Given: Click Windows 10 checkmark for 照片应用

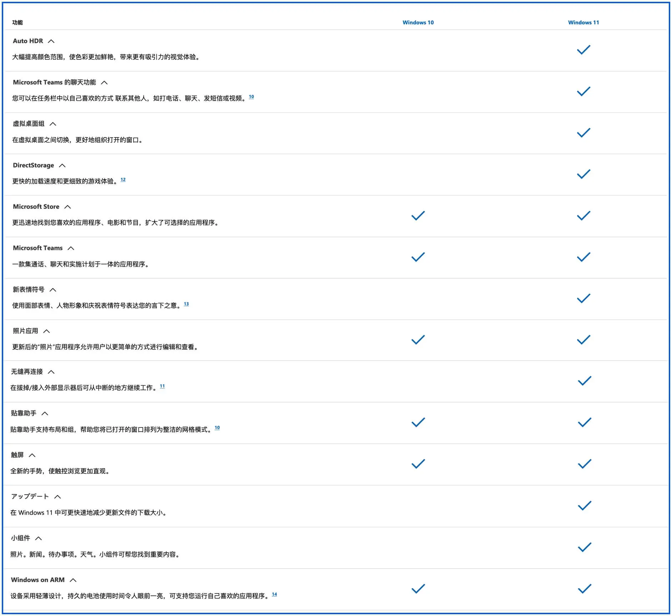Looking at the screenshot, I should (418, 340).
